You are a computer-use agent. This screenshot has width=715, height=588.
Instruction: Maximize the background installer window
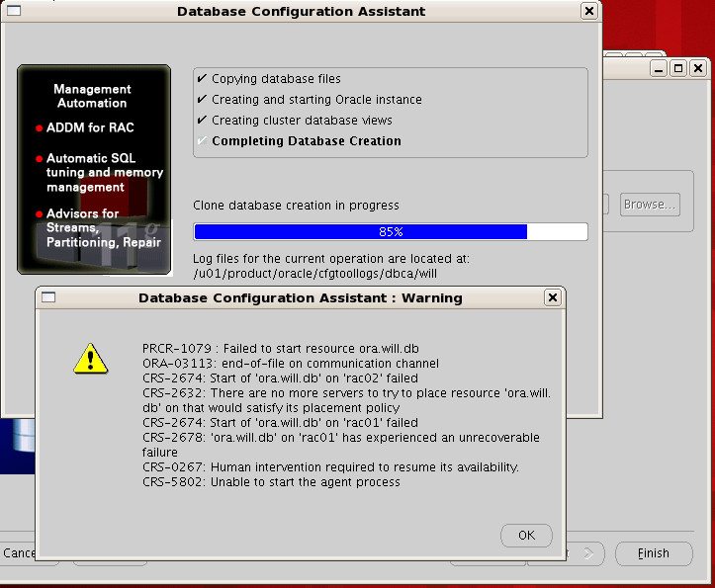click(678, 68)
